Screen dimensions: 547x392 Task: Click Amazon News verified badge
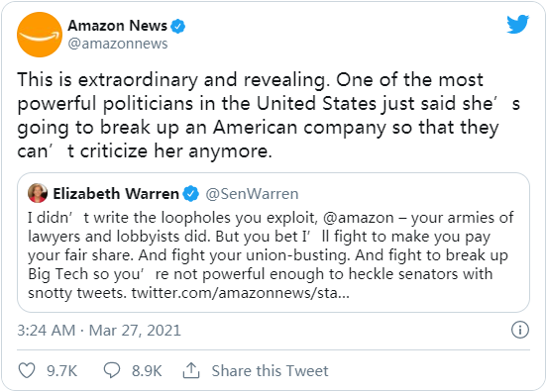coord(178,26)
